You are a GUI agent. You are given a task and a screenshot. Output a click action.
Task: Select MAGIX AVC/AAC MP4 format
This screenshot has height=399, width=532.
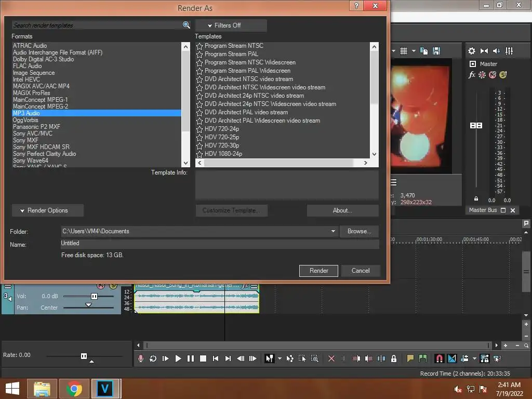pyautogui.click(x=41, y=86)
